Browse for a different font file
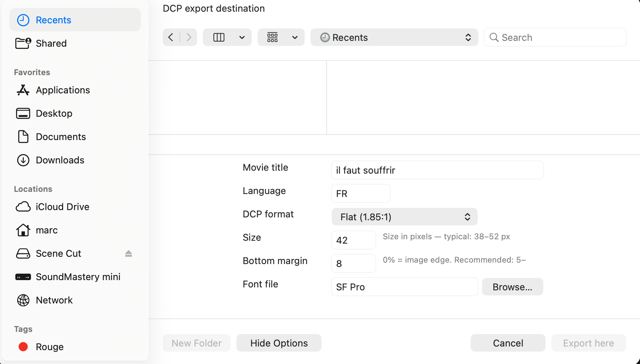This screenshot has width=640, height=364. (x=512, y=287)
